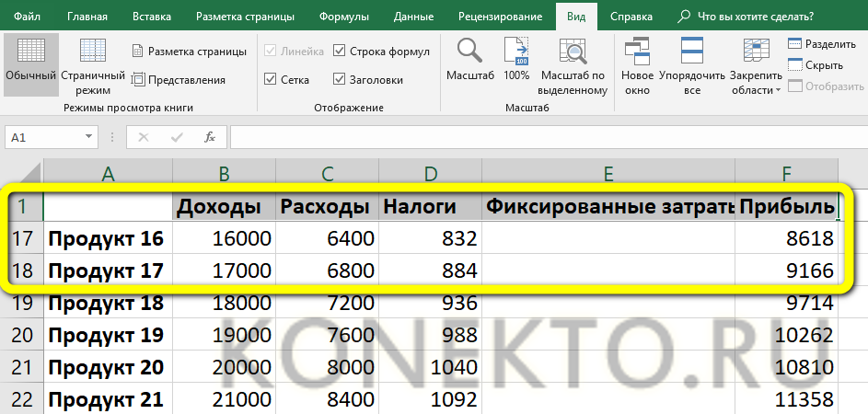This screenshot has width=868, height=414.
Task: Open the Zoom (Масштаб) magnifier dialog
Action: click(x=470, y=63)
